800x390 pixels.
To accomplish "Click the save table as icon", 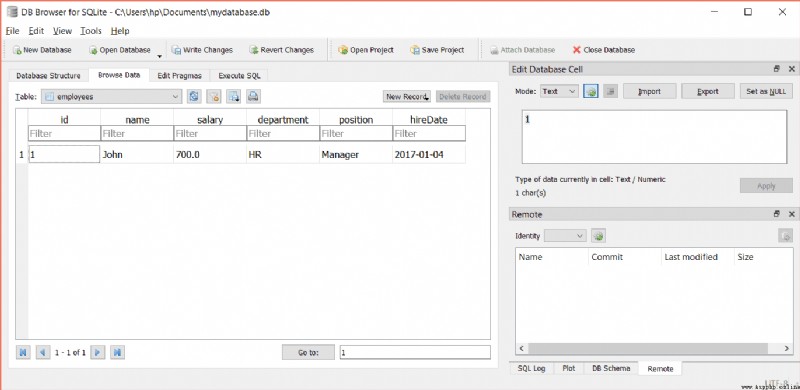I will (x=234, y=96).
